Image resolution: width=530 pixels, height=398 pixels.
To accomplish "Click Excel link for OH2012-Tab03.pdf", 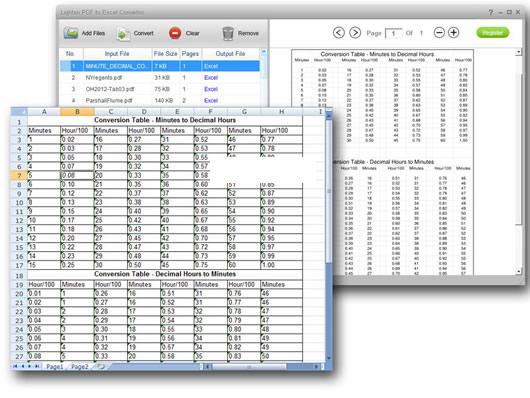I will pyautogui.click(x=211, y=89).
